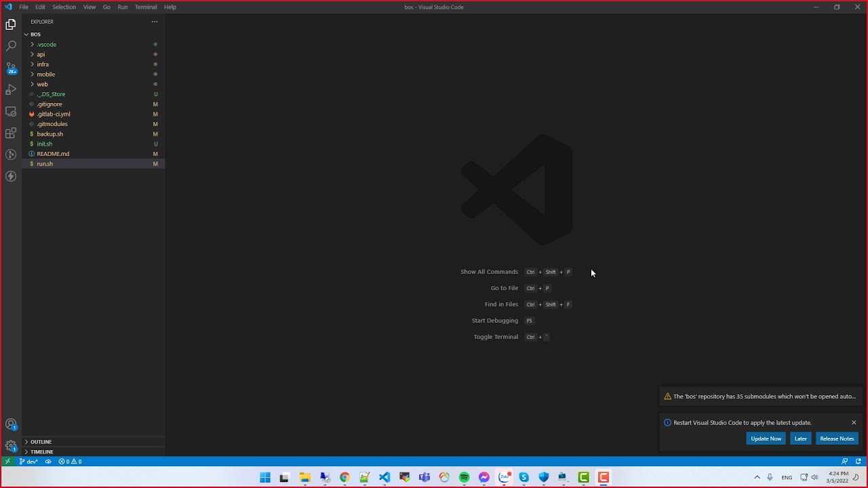The image size is (868, 488).
Task: Click the feedback icon in status bar
Action: (844, 462)
